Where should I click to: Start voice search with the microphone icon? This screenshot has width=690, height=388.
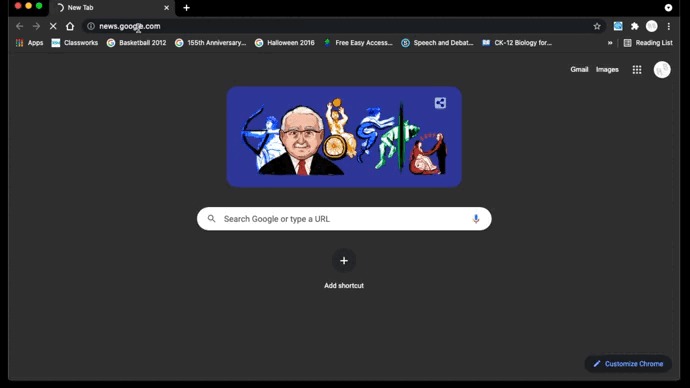click(x=476, y=219)
